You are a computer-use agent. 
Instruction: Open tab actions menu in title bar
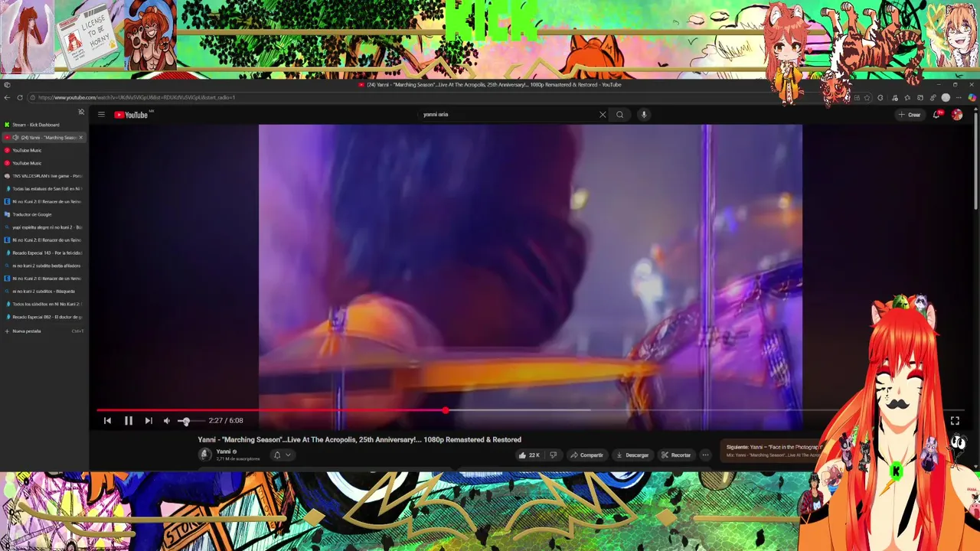tap(7, 85)
